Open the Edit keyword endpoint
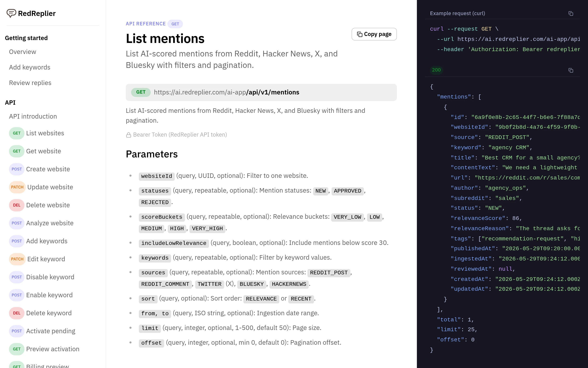This screenshot has height=368, width=588. [46, 259]
